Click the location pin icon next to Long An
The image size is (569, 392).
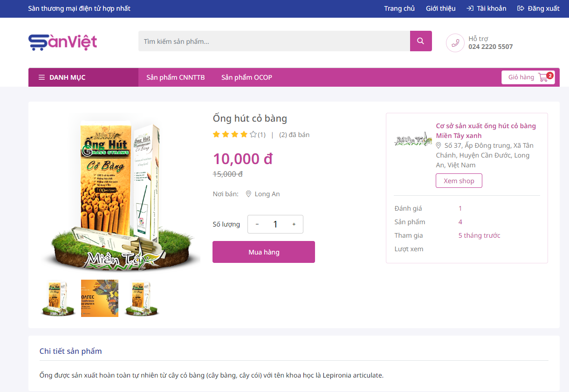click(248, 194)
